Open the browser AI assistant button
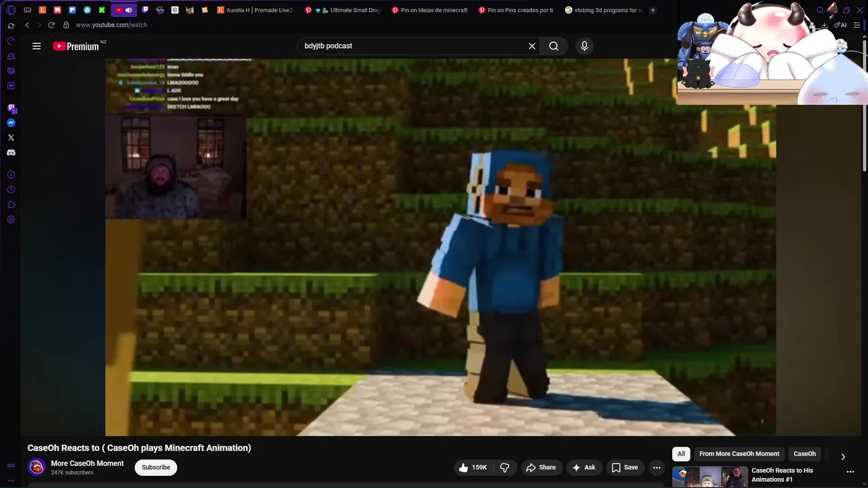Screen dimensions: 868x488 pos(840,25)
